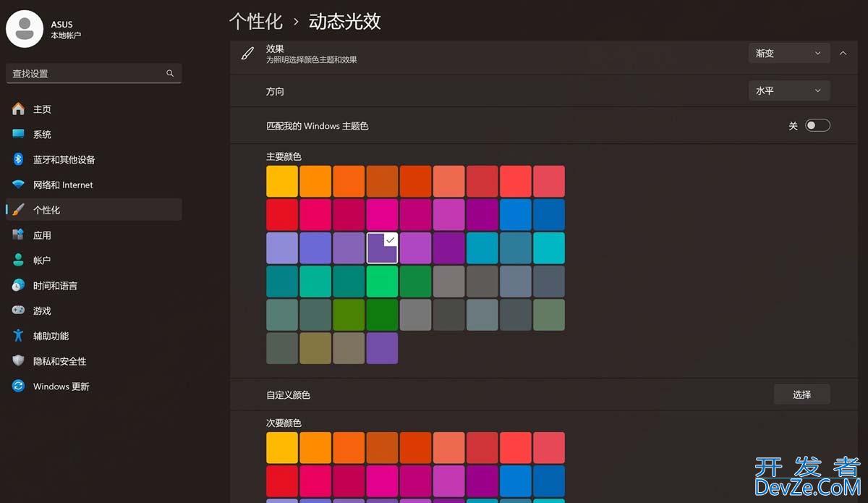The height and width of the screenshot is (503, 868).
Task: Click the 本地帐户 account text
Action: tap(66, 35)
